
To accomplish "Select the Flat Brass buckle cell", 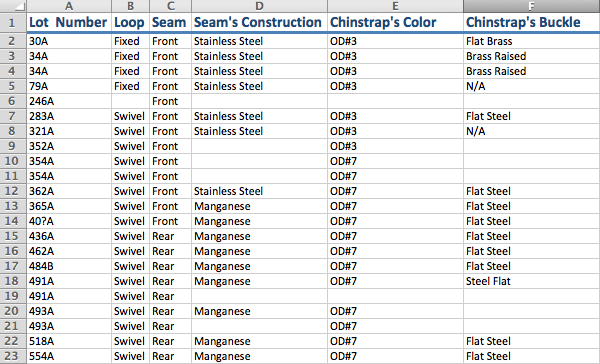I will (532, 41).
